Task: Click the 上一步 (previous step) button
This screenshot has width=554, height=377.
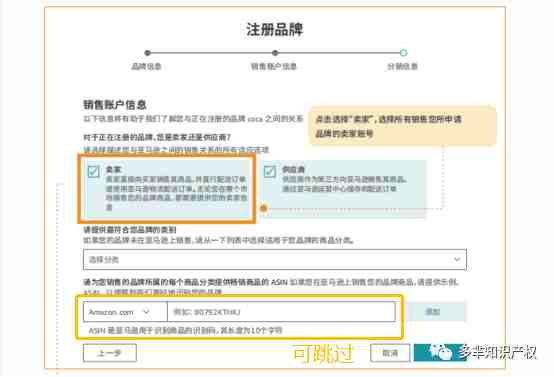Action: tap(110, 353)
